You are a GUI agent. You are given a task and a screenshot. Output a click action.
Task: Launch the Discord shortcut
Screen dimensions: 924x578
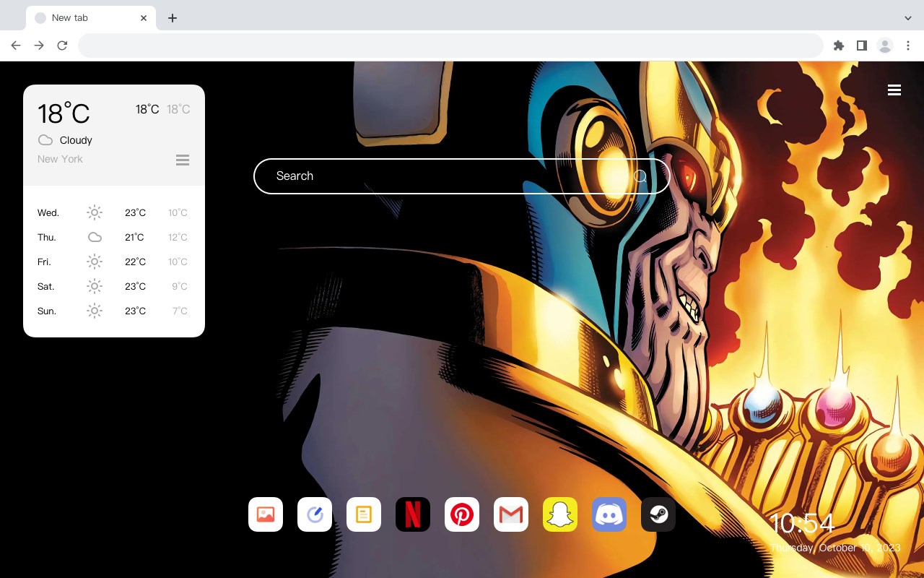point(609,514)
